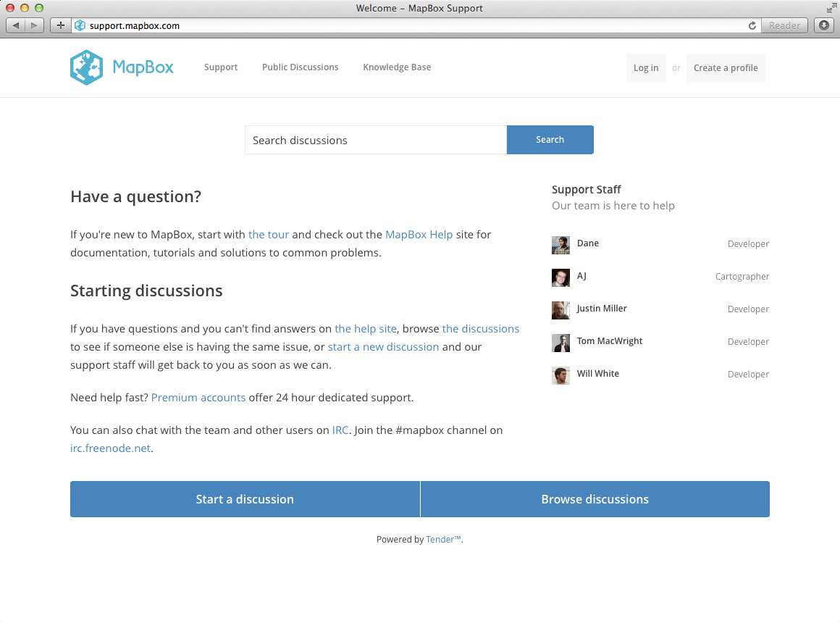Follow the IRC link
The image size is (840, 623).
(x=340, y=430)
